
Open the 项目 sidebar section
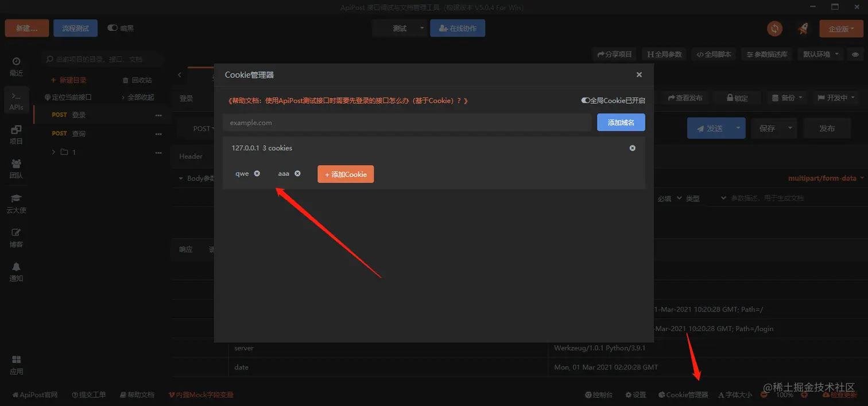(x=16, y=135)
